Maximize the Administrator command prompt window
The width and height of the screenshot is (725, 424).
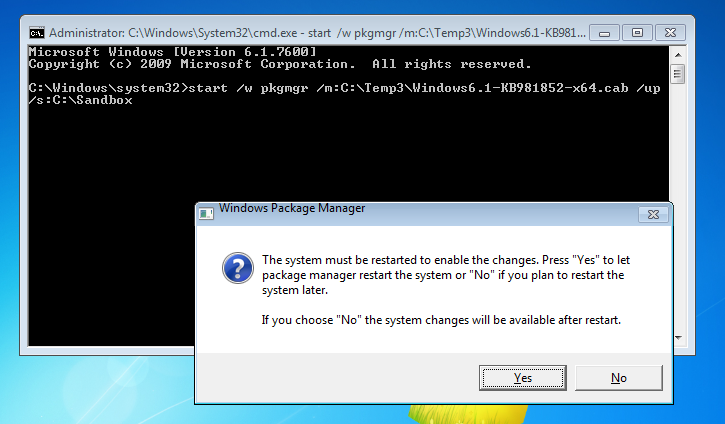pyautogui.click(x=637, y=33)
